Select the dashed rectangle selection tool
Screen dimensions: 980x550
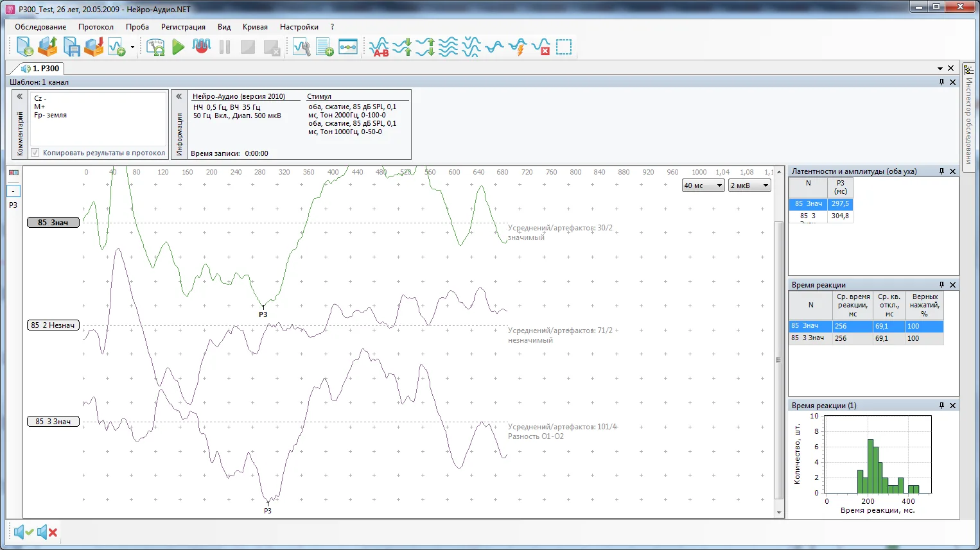point(564,47)
